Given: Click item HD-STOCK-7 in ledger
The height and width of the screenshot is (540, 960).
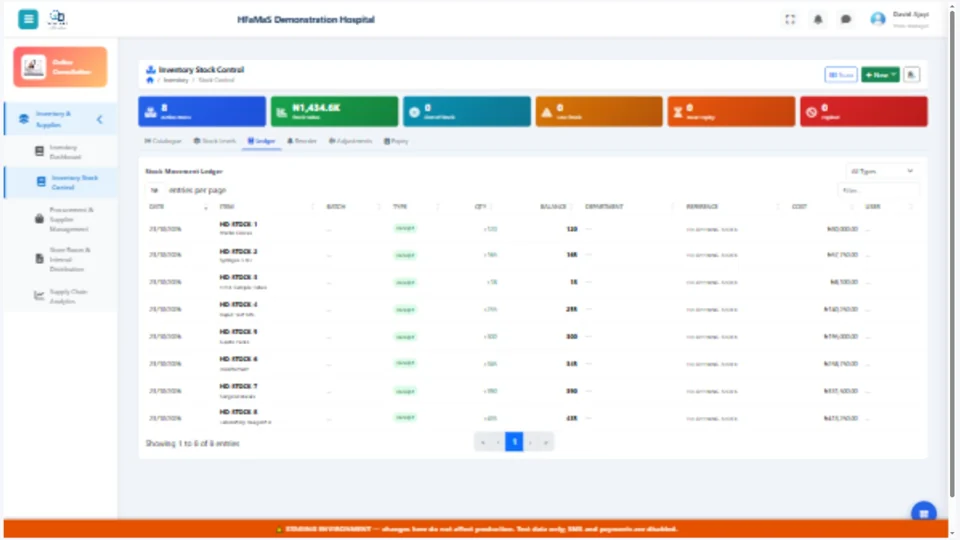Looking at the screenshot, I should [x=238, y=386].
